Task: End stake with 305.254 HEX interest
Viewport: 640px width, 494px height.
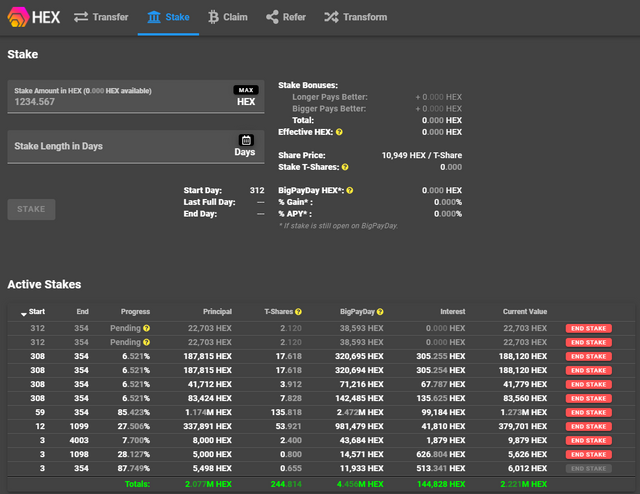Action: [589, 370]
